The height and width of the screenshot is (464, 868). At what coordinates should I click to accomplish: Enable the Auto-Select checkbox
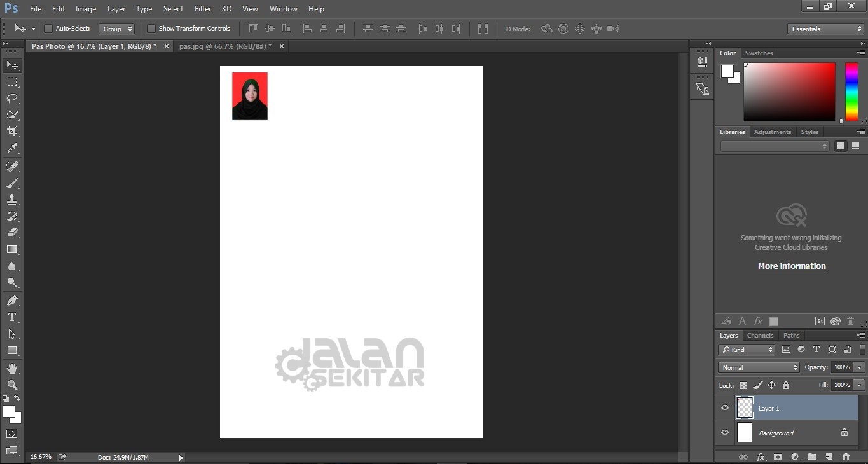[48, 29]
